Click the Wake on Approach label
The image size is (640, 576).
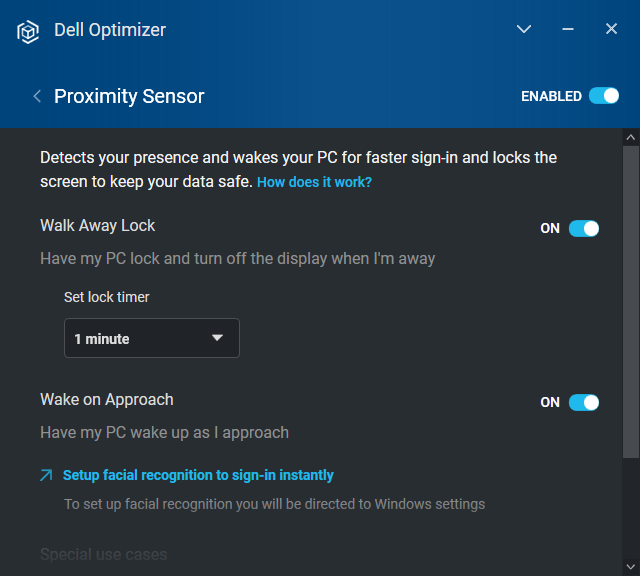click(107, 400)
